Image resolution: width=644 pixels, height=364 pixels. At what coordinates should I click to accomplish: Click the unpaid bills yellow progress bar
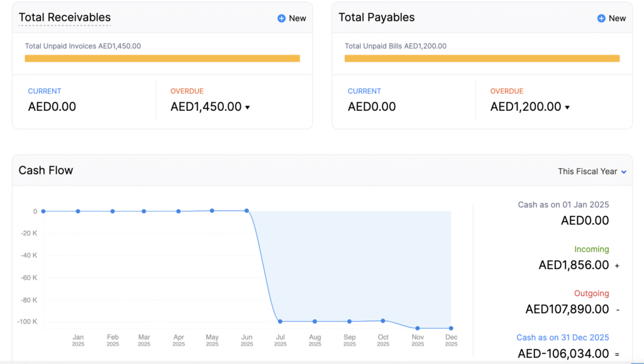point(482,58)
